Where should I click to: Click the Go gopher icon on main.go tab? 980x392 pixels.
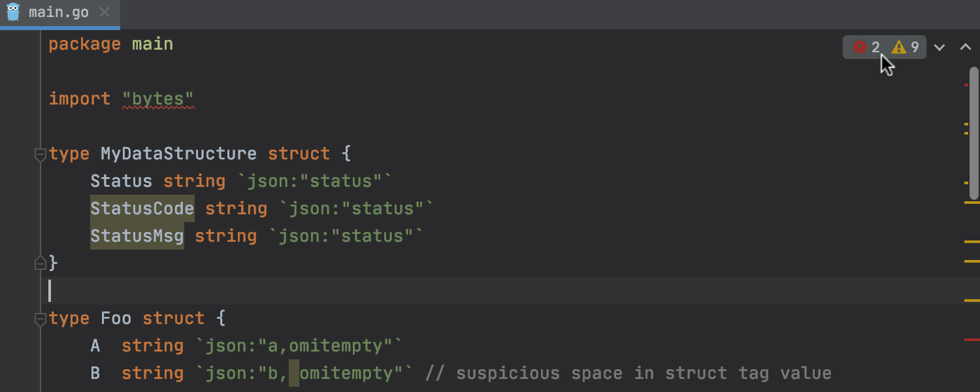[x=13, y=12]
